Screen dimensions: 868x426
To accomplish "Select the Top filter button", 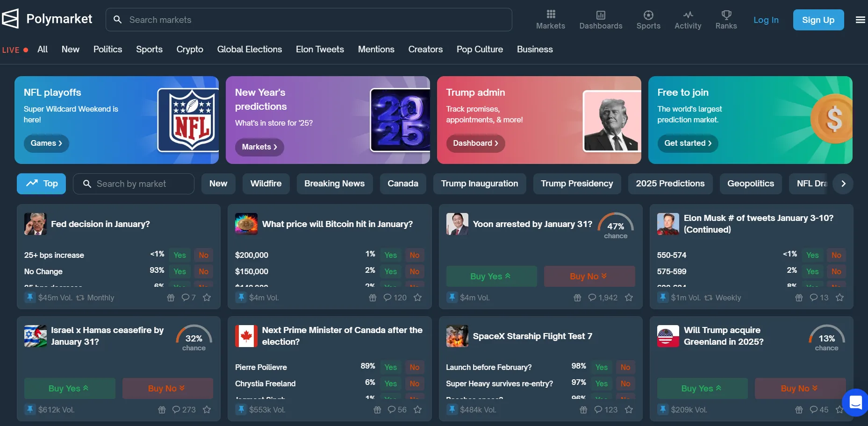I will [x=41, y=184].
